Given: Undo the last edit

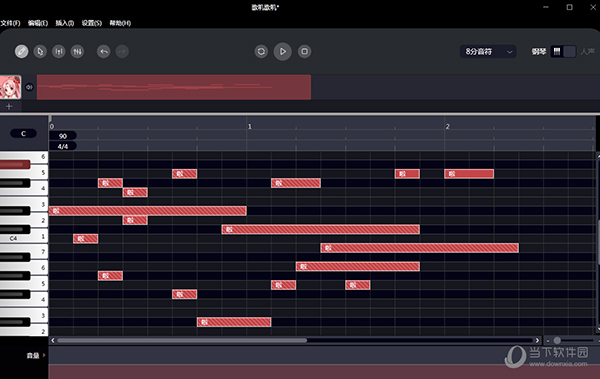Looking at the screenshot, I should (x=104, y=51).
